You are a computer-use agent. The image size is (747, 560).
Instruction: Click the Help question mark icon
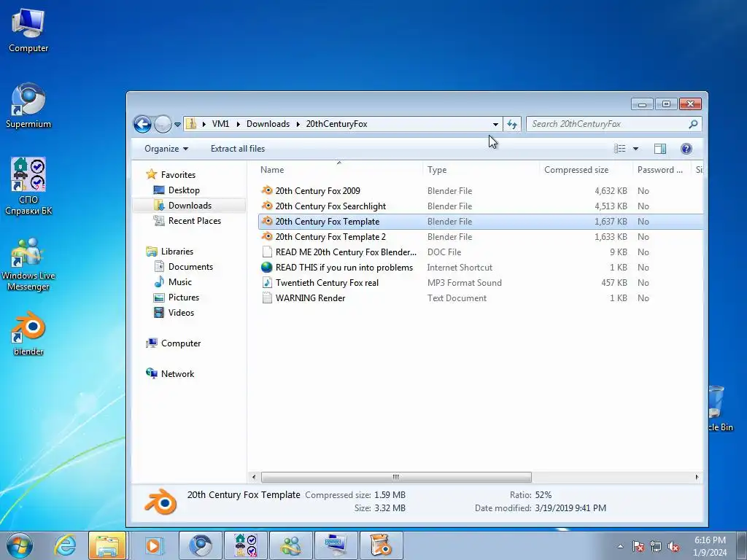[x=686, y=149]
